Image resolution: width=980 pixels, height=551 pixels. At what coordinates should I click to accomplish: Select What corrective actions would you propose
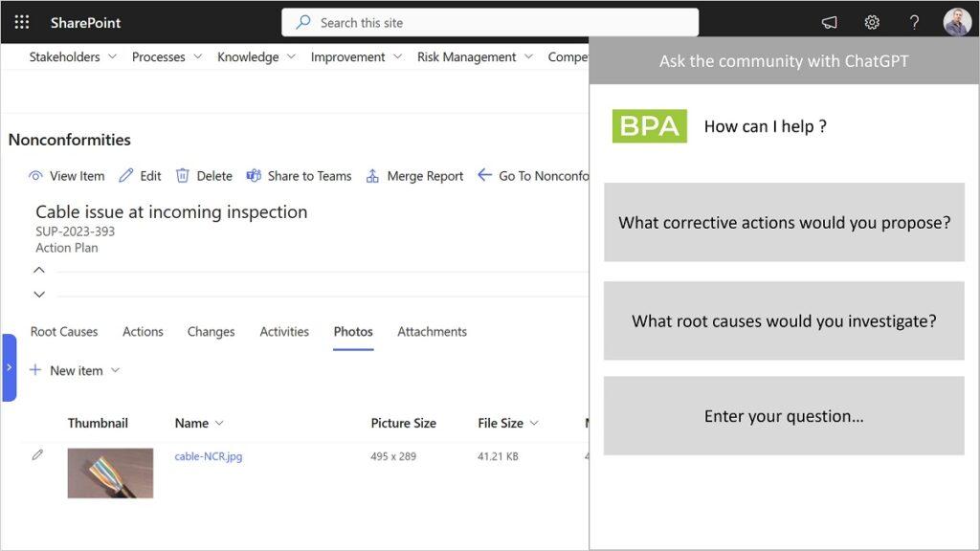coord(784,222)
